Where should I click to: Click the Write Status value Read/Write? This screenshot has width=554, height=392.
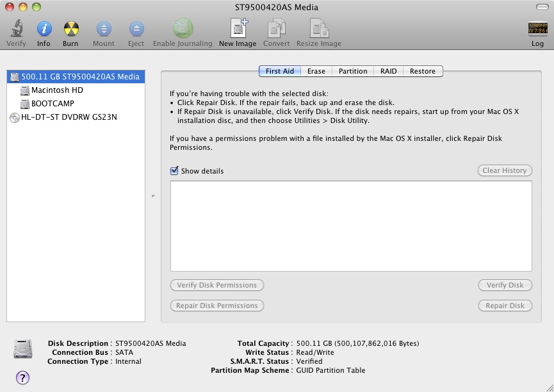coord(315,352)
